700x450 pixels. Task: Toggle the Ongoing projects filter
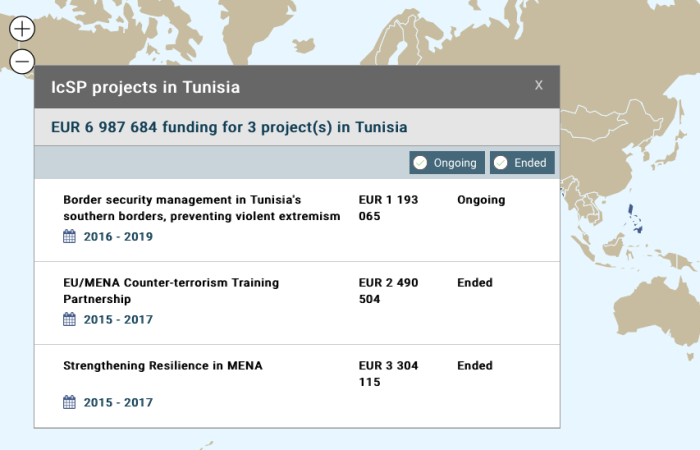pos(447,163)
